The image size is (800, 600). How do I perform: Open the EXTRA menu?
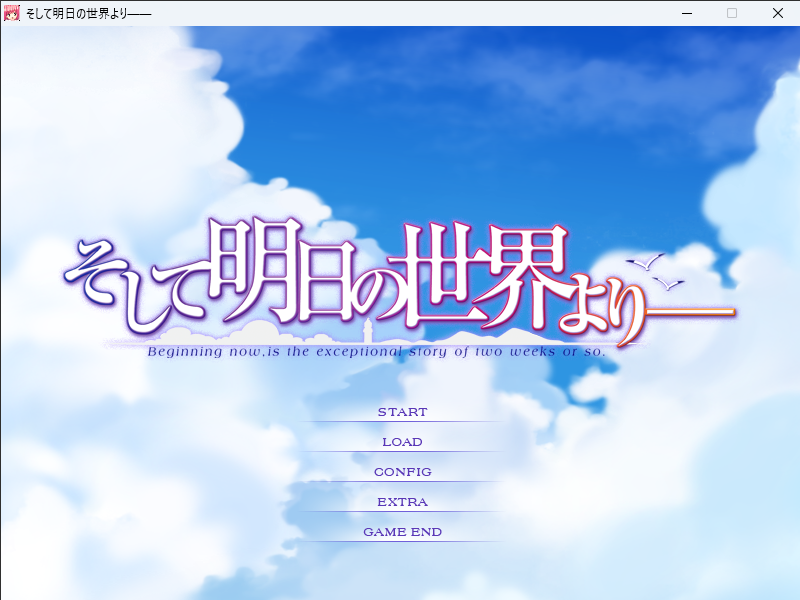click(403, 502)
